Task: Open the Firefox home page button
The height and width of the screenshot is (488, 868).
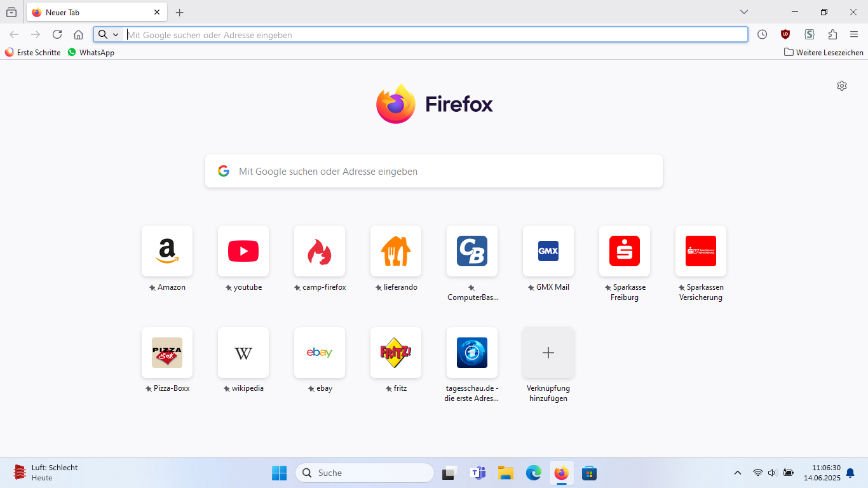Action: tap(78, 34)
